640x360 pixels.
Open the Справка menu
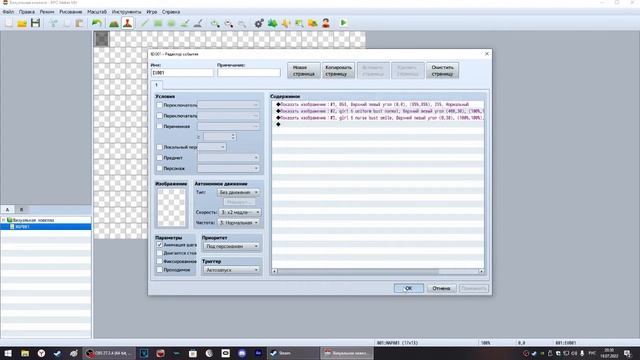(x=171, y=12)
